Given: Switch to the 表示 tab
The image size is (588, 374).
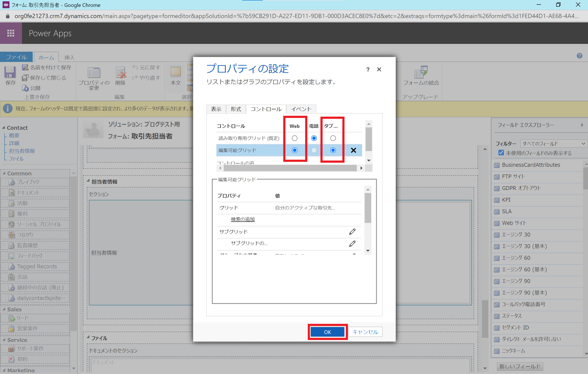Looking at the screenshot, I should point(216,109).
